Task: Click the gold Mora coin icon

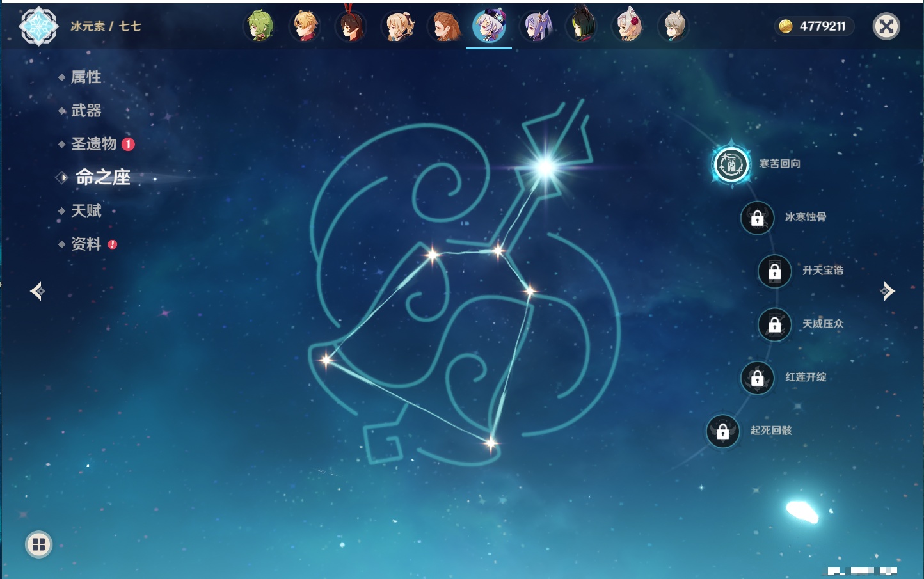Action: tap(785, 26)
